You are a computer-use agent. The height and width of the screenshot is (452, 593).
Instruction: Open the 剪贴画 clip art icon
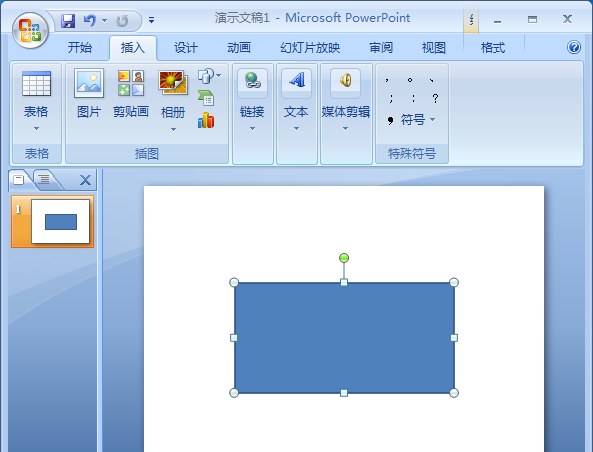click(131, 83)
